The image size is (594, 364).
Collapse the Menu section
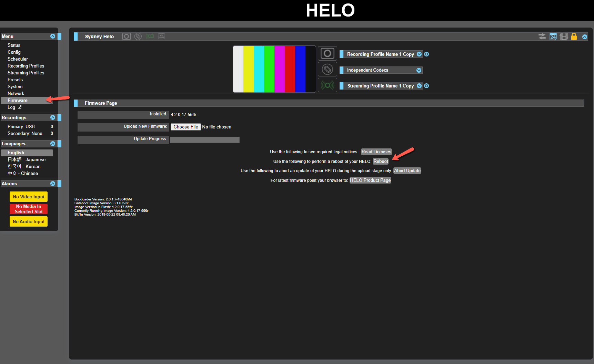[53, 36]
